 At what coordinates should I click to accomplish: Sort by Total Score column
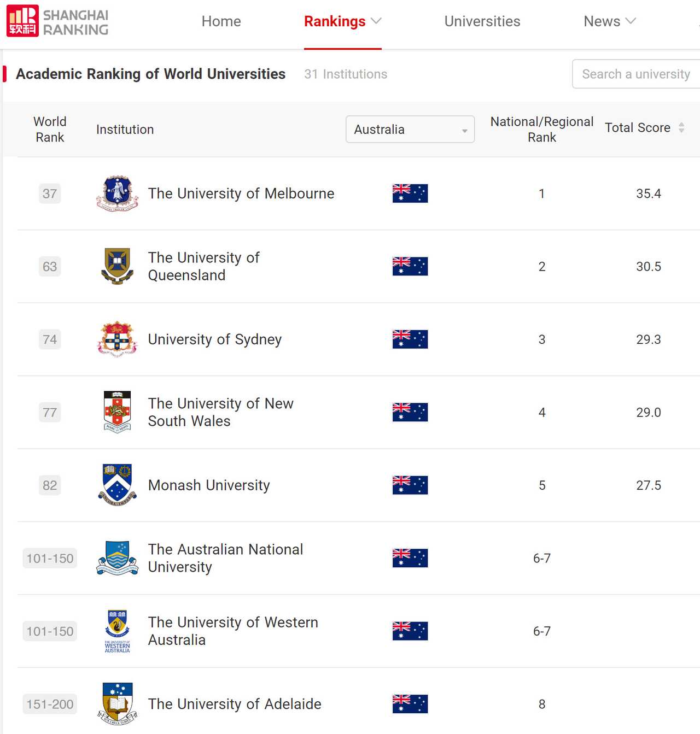pos(681,128)
